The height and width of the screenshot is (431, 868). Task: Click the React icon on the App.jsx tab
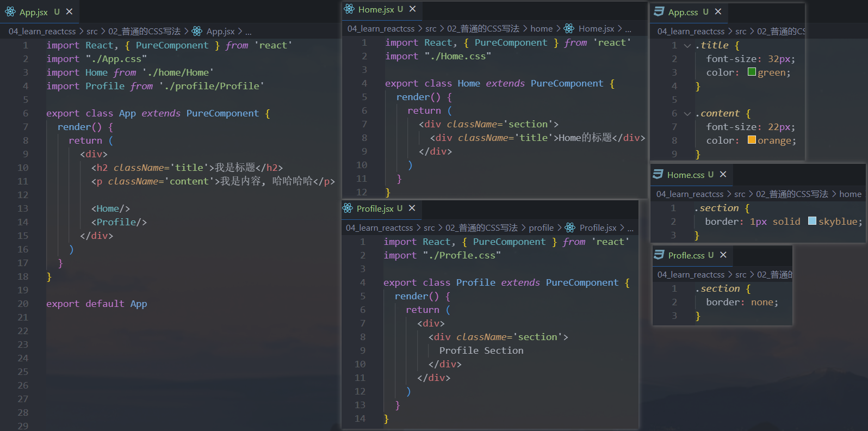point(10,11)
